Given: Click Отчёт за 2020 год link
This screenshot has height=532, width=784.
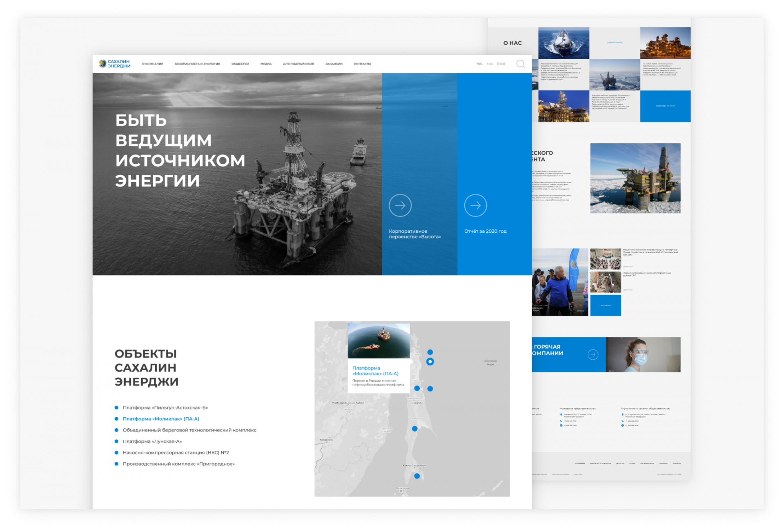Looking at the screenshot, I should tap(486, 231).
